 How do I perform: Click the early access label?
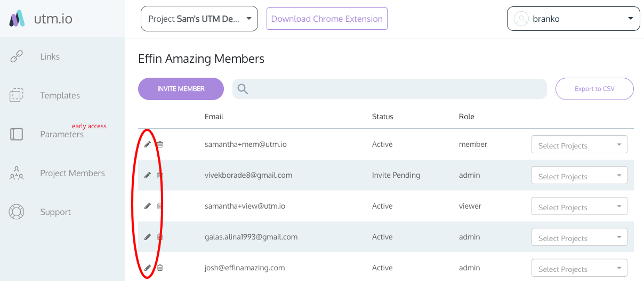click(89, 126)
